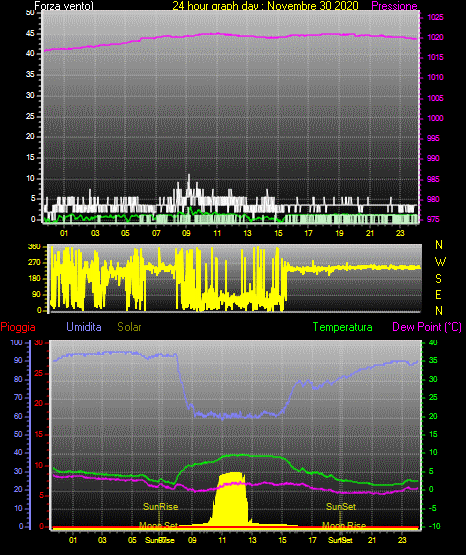Click the magenta 'Pressione' label
Image resolution: width=466 pixels, height=555 pixels.
pos(394,6)
